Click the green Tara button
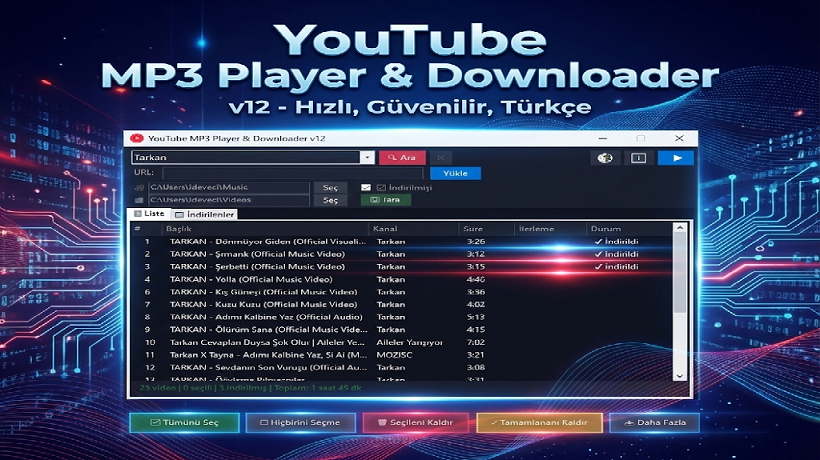Image resolution: width=820 pixels, height=460 pixels. pyautogui.click(x=385, y=200)
